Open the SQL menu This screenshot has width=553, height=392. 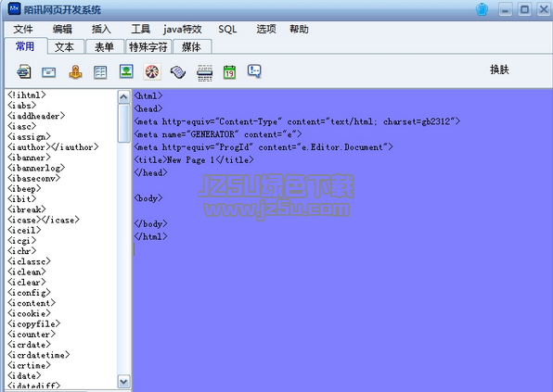pos(227,30)
